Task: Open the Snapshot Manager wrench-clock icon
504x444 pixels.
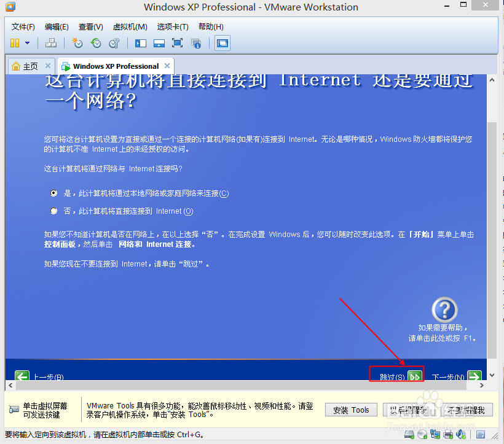Action: [x=114, y=43]
